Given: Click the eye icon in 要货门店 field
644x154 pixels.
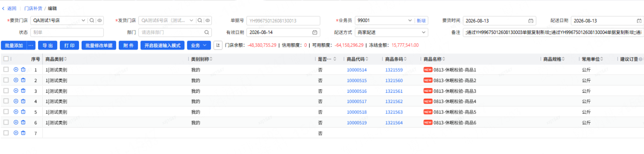Looking at the screenshot, I should (x=99, y=21).
